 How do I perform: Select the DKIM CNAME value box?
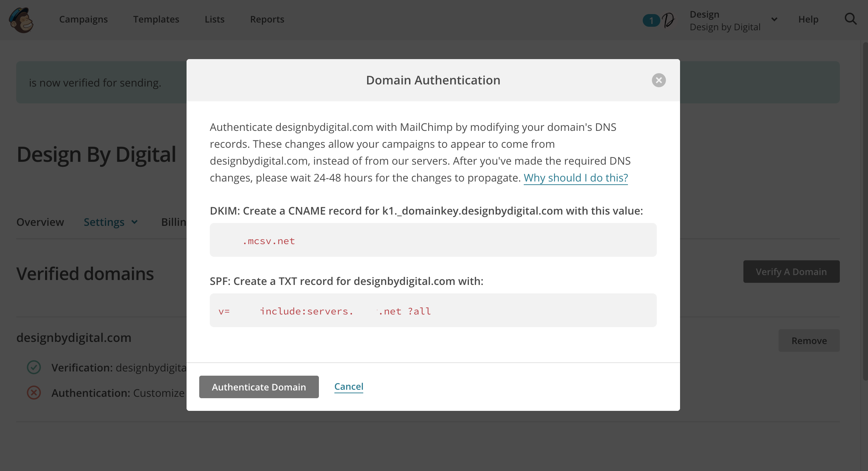433,240
